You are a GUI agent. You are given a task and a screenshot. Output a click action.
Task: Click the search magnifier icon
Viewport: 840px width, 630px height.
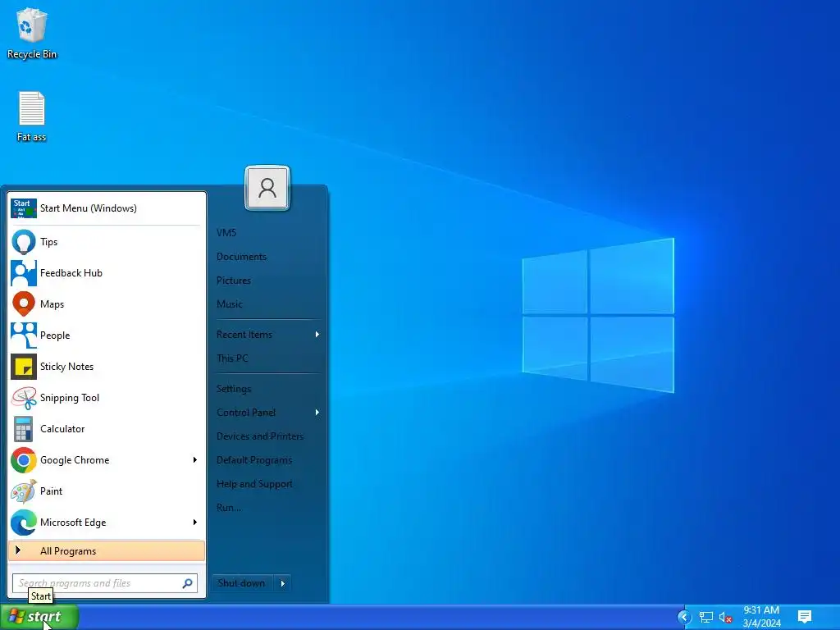pos(188,583)
